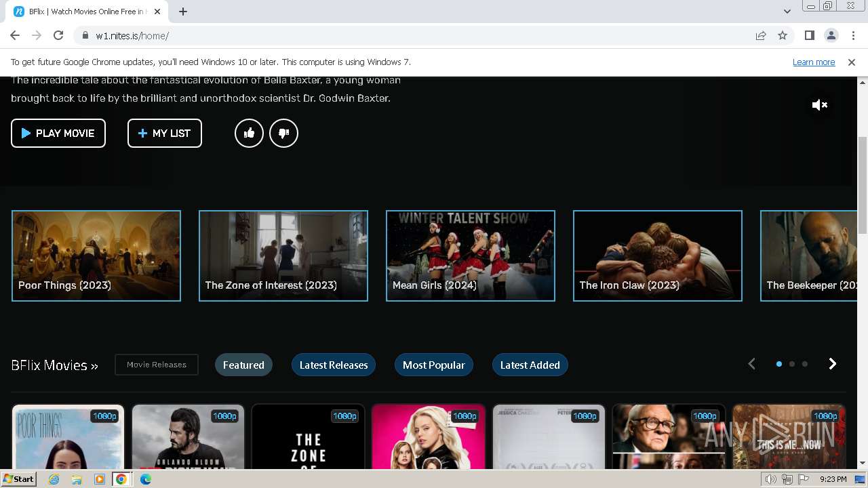Open The Iron Claw (2023) thumbnail

658,256
